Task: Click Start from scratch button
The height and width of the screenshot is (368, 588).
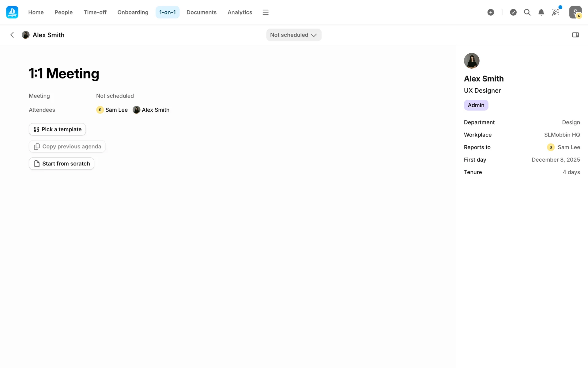Action: (62, 164)
